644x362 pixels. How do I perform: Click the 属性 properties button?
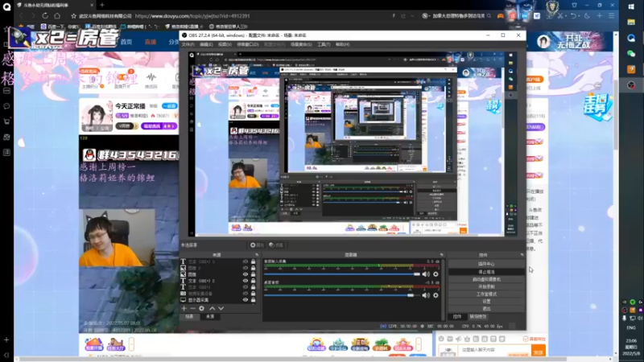point(257,245)
